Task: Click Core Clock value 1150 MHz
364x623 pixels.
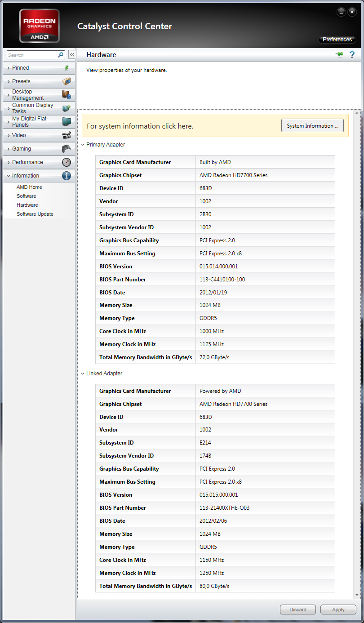Action: (x=212, y=560)
